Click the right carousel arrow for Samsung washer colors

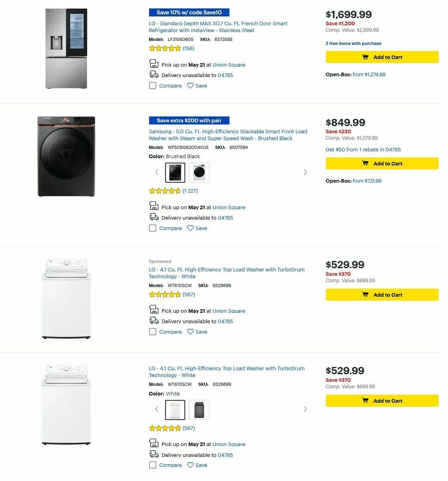click(x=305, y=172)
